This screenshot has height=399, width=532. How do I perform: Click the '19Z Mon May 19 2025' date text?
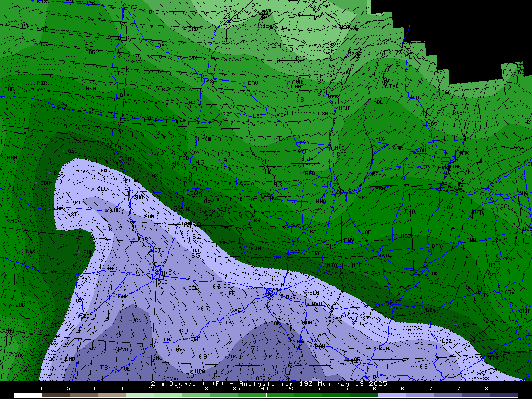pos(343,384)
